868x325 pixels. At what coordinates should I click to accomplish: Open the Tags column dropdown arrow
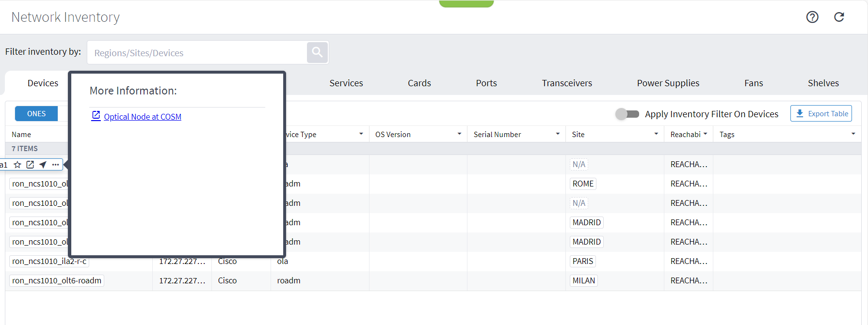[853, 134]
